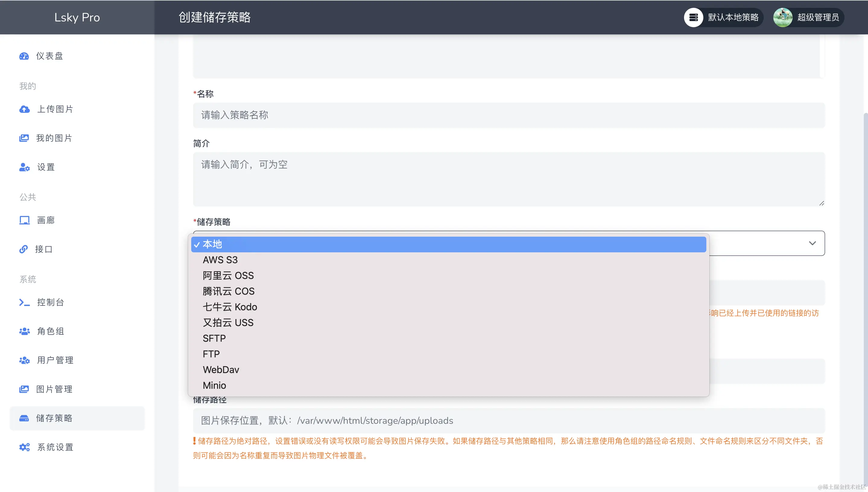Click the gears icon for 系统设置

point(24,447)
